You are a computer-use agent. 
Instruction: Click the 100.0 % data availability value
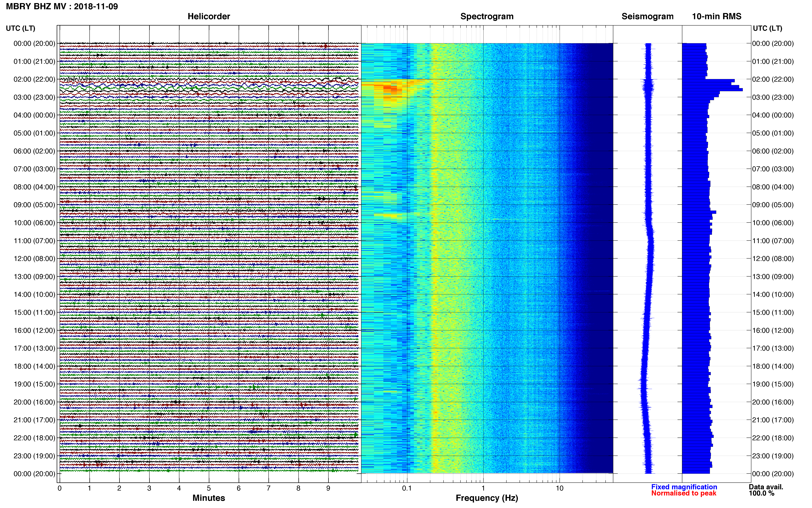coord(762,493)
